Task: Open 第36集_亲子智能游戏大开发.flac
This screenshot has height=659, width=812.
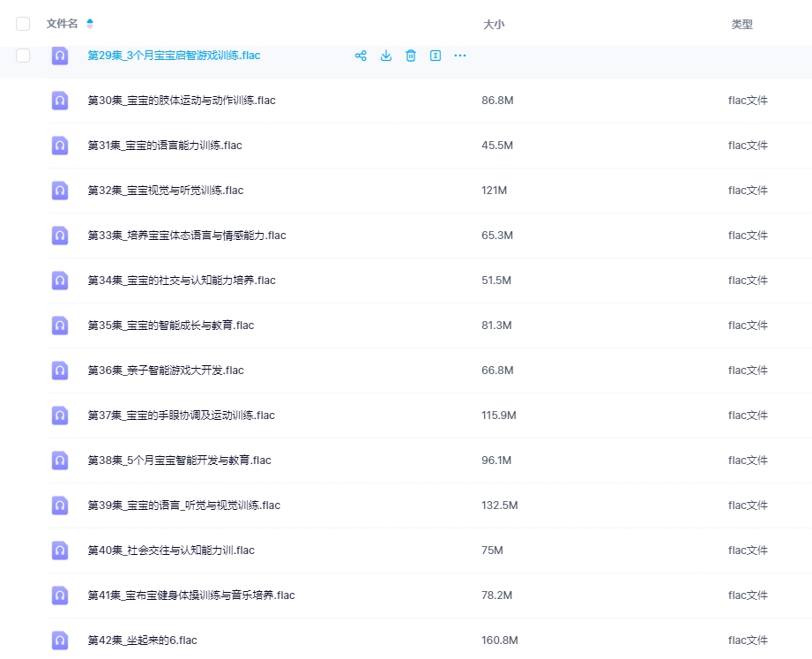Action: click(x=166, y=371)
